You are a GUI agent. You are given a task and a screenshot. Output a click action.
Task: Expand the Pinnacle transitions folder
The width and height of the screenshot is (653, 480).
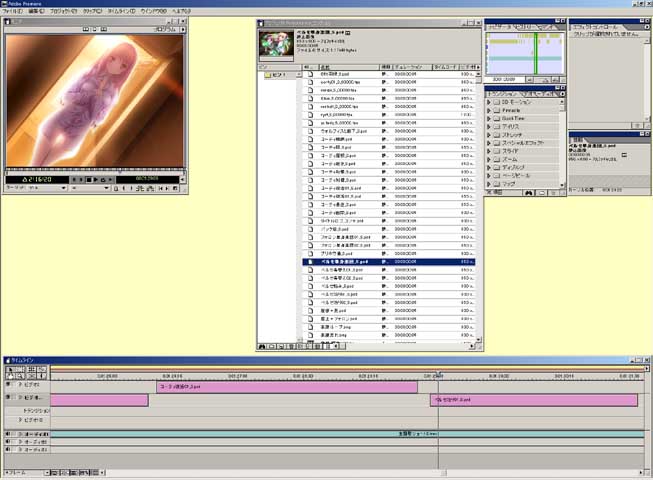[489, 110]
